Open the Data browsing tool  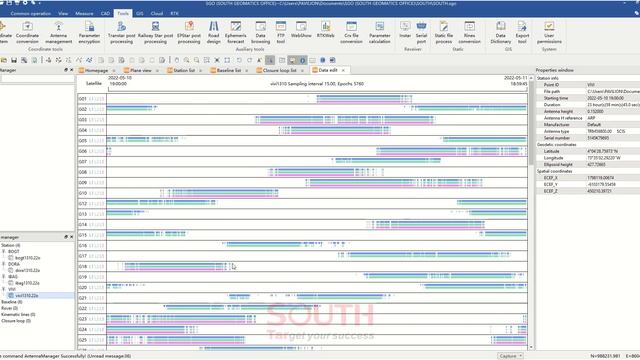pos(260,32)
